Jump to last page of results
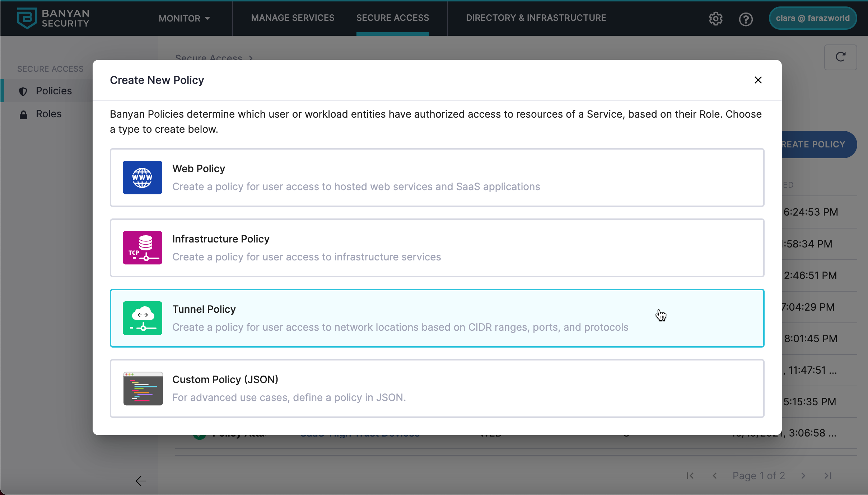This screenshot has height=495, width=868. tap(828, 476)
